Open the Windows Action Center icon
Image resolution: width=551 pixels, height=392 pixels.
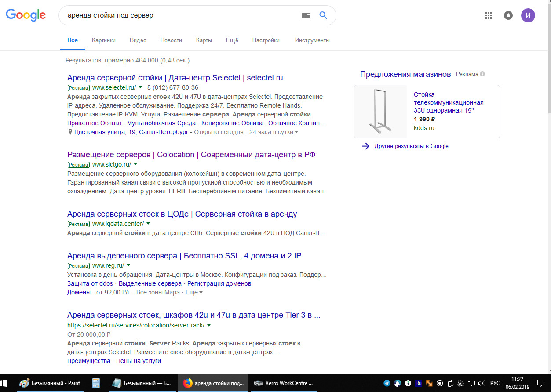(x=541, y=383)
